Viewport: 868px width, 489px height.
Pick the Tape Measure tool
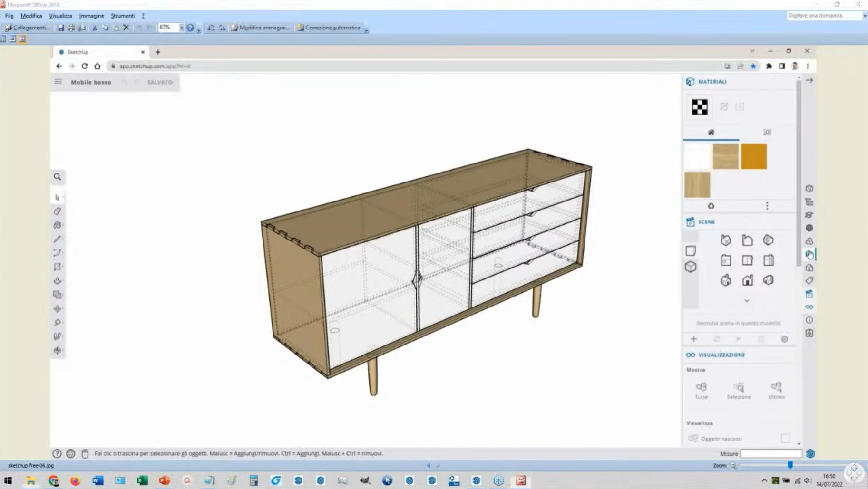(58, 323)
